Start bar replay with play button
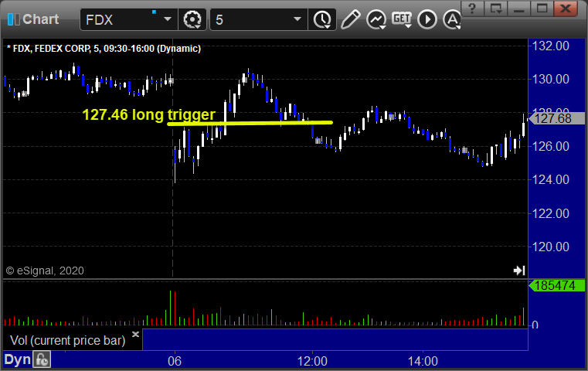 coord(427,19)
